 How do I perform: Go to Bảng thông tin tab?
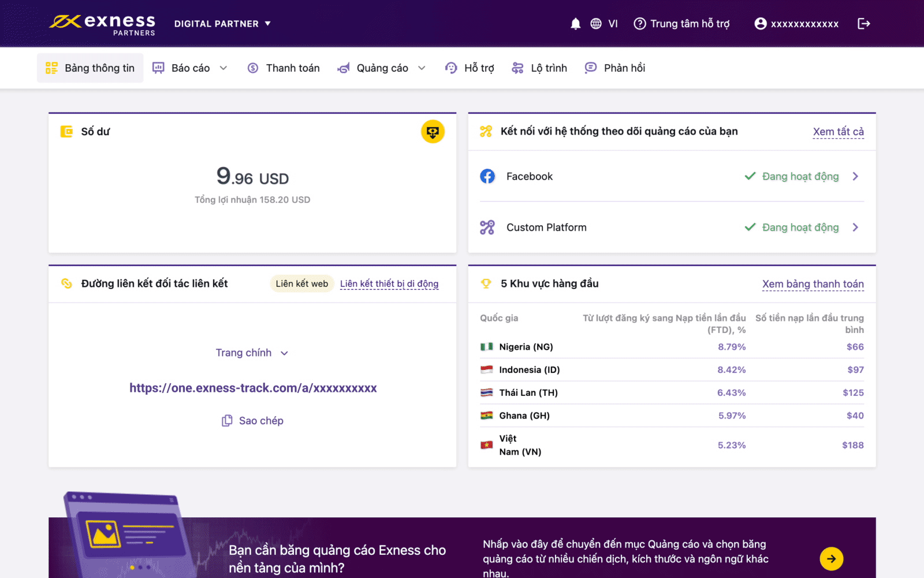coord(90,68)
